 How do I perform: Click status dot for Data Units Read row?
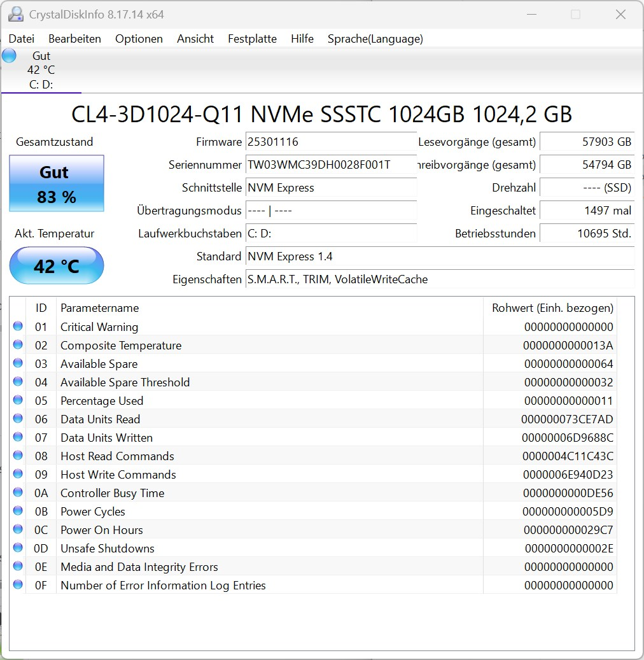point(18,418)
